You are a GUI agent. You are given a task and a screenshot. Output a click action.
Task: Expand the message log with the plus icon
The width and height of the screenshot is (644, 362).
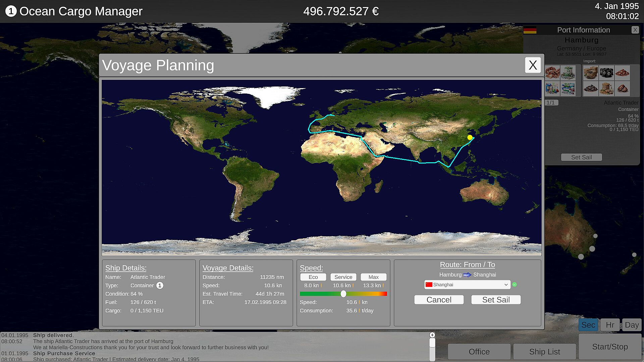pyautogui.click(x=432, y=335)
